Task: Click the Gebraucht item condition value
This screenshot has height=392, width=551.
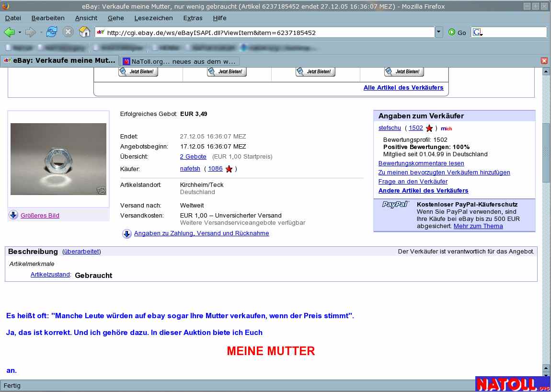Action: click(93, 276)
